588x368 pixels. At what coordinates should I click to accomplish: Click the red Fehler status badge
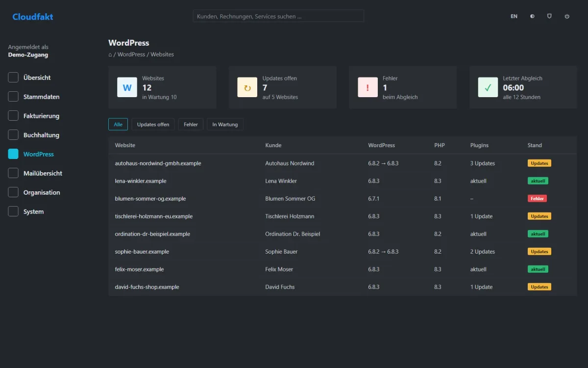point(537,198)
